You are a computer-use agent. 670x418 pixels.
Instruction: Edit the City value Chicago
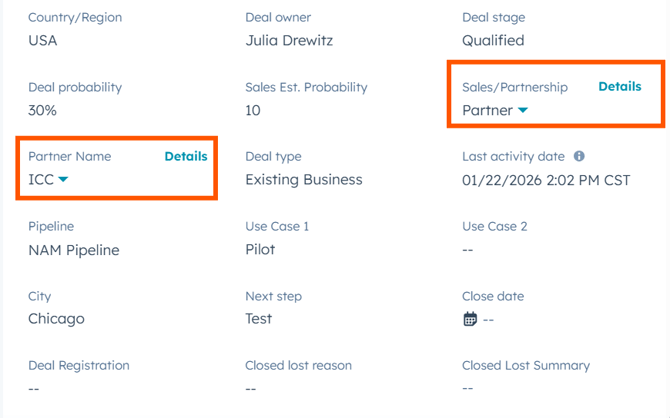[x=56, y=319]
